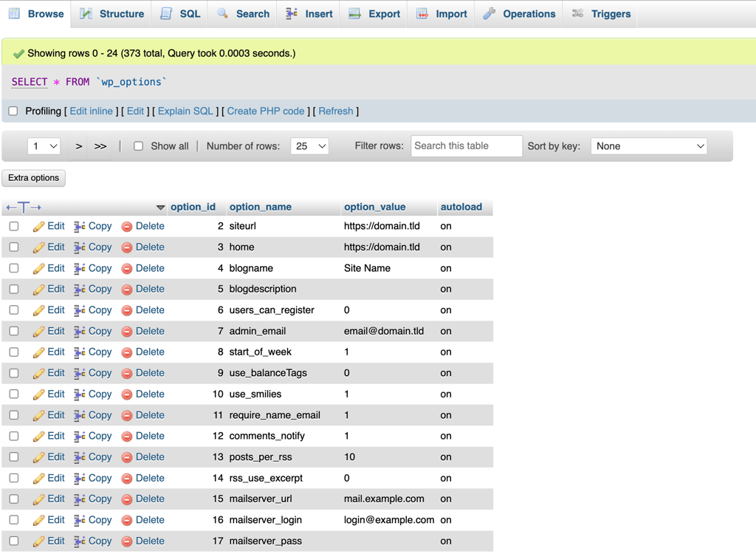Click the Site Name cell
Screen dimensions: 756x554
(367, 268)
